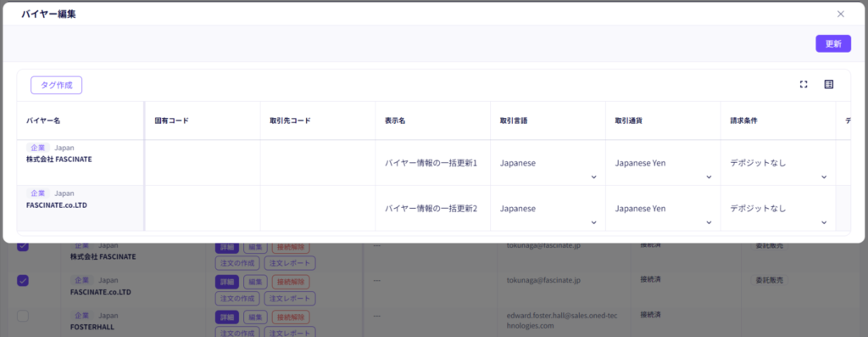Viewport: 868px width, 337px height.
Task: Open 請求条件 dropdown for 株式会社 FASCINATE
Action: click(x=778, y=164)
